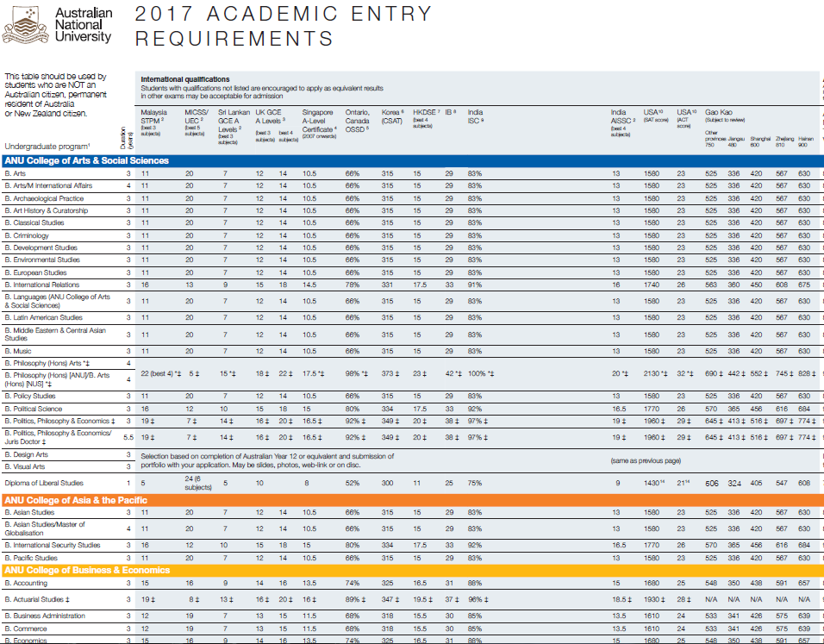824x644 pixels.
Task: Select the 'B. Pacific Studies' row label
Action: coord(31,558)
